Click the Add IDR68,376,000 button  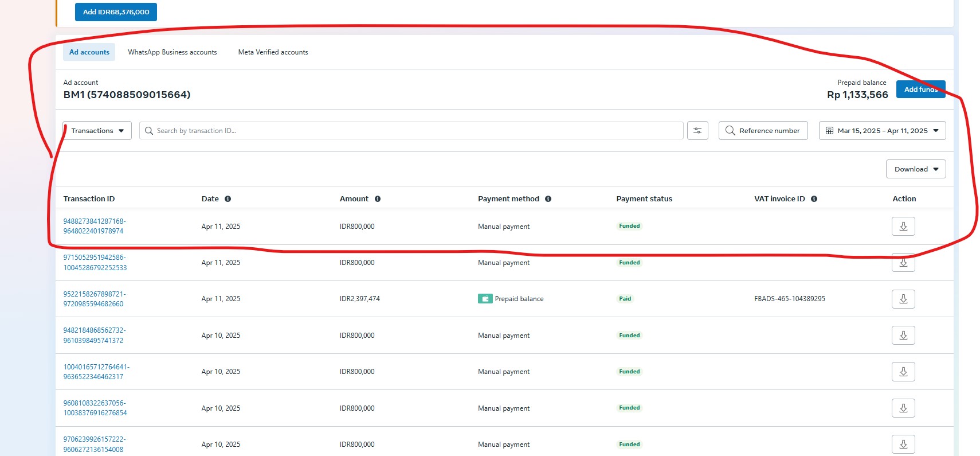(x=116, y=12)
